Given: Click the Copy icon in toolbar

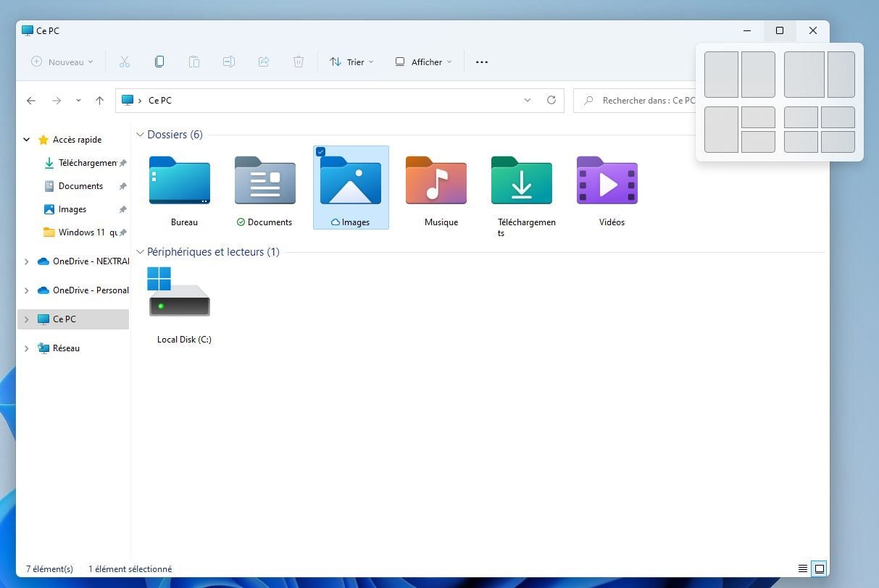Looking at the screenshot, I should (159, 62).
